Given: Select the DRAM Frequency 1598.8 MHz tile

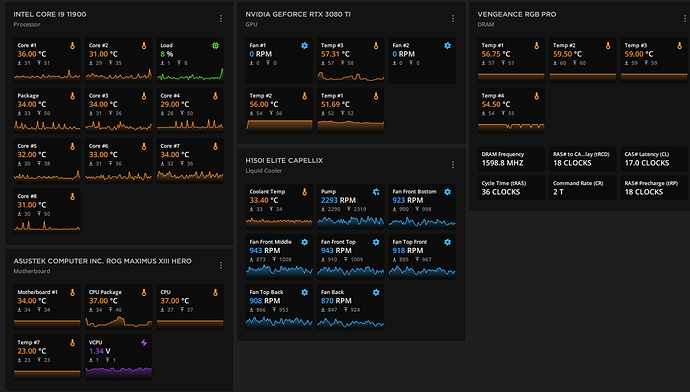Looking at the screenshot, I should (x=511, y=158).
